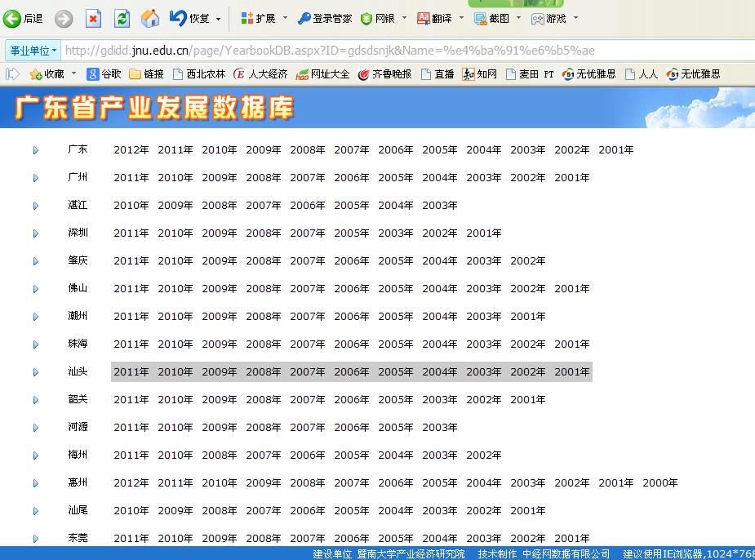Open 2000年 yearbook for 惠州
This screenshot has width=755, height=560.
(x=660, y=482)
